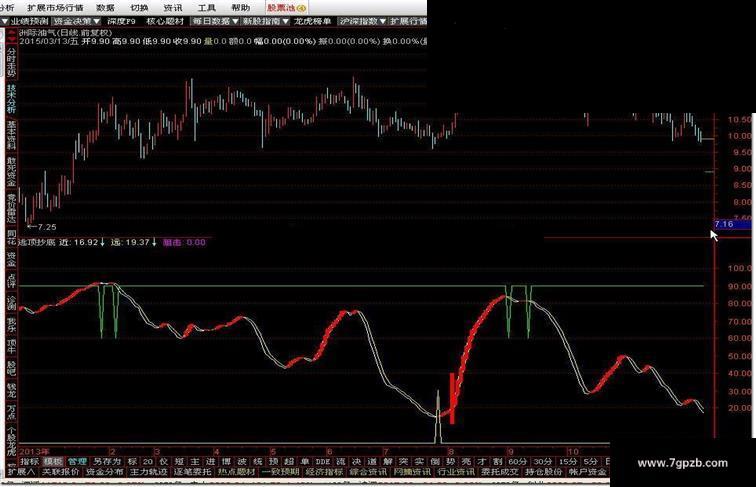Open the 工具 menu
Viewport: 756px width, 487px height.
[x=207, y=8]
